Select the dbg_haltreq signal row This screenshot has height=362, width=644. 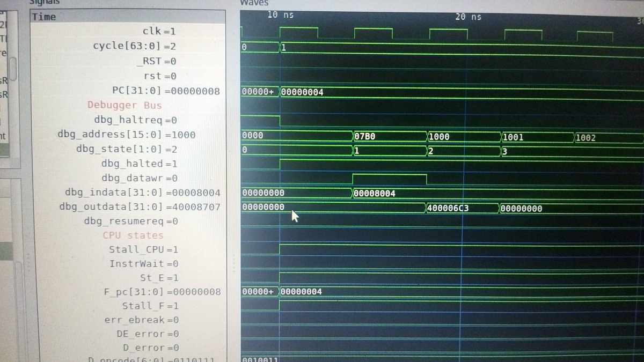135,120
